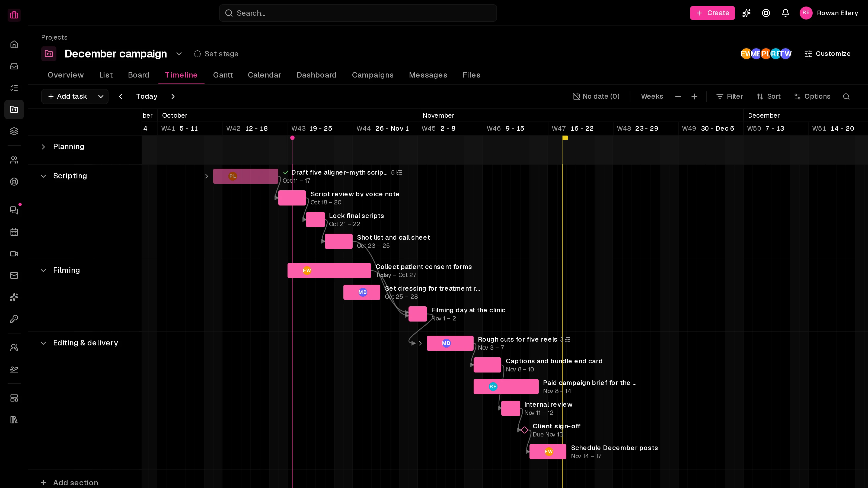The height and width of the screenshot is (488, 868).
Task: Click the timeline search magnifier icon
Action: coord(846,97)
